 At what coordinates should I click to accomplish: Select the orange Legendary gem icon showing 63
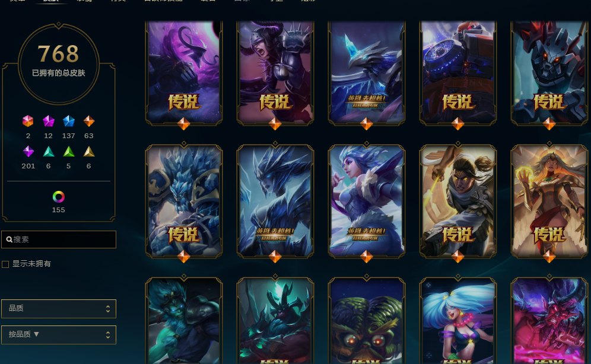pos(89,121)
